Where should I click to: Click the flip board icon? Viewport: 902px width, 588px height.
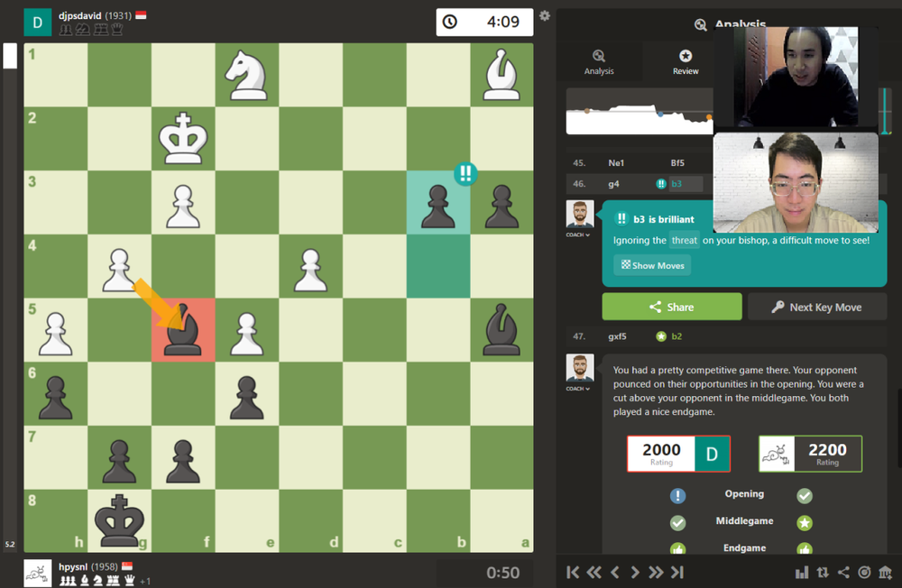(x=823, y=572)
